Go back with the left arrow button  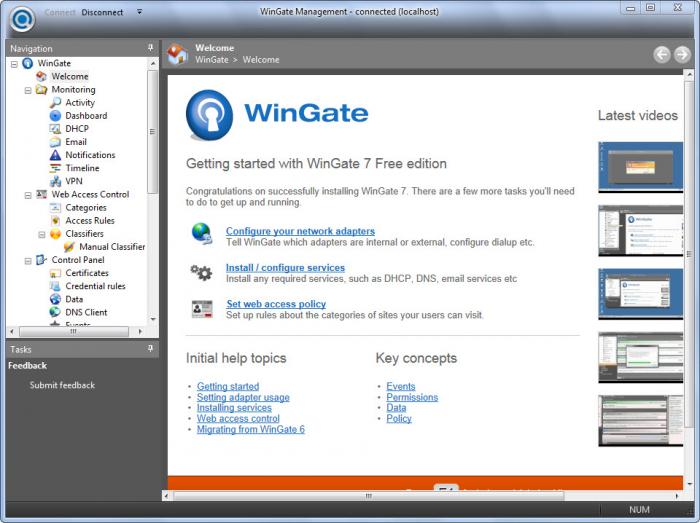[662, 54]
